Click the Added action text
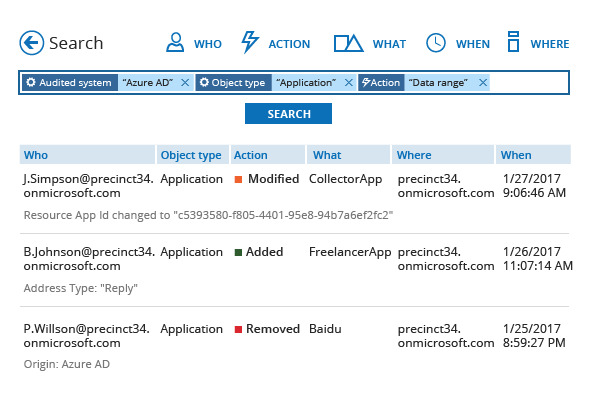Screen dimensions: 590x395 point(264,252)
